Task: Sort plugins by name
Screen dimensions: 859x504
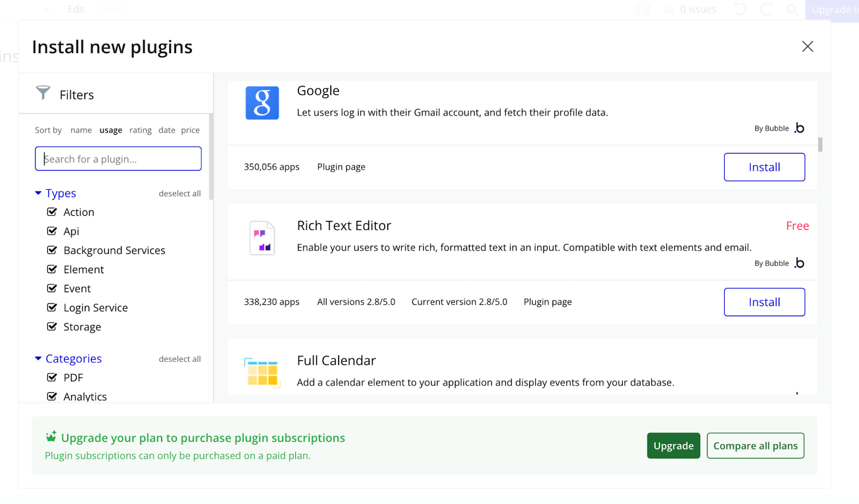Action: 81,130
